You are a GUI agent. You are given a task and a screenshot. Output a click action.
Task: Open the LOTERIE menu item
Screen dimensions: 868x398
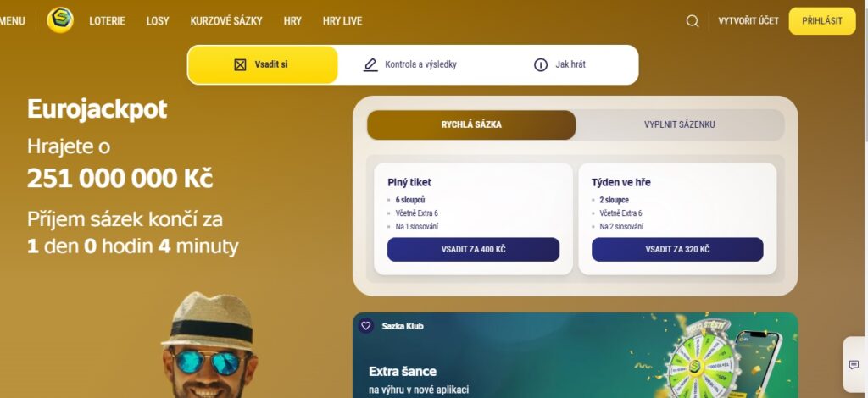[108, 21]
